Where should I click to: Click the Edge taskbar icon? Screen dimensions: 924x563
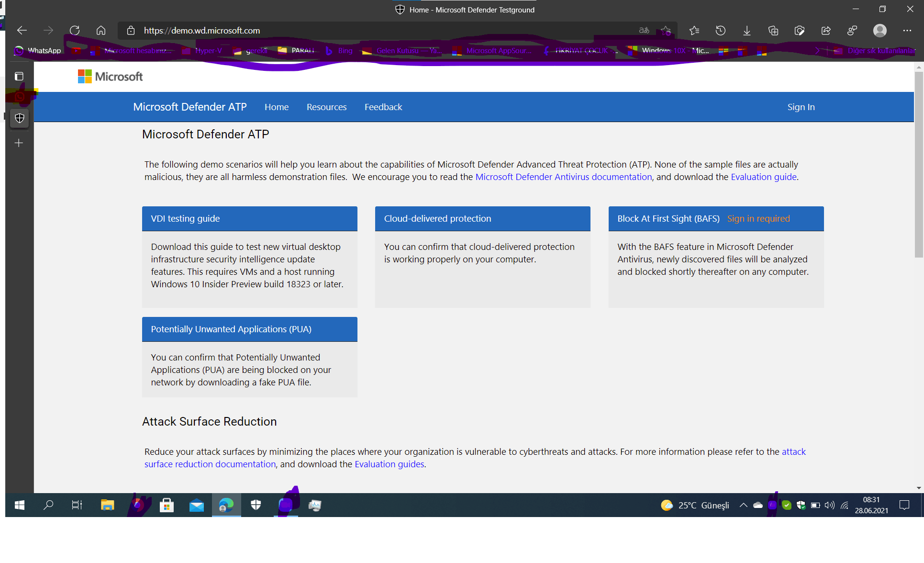(x=226, y=505)
